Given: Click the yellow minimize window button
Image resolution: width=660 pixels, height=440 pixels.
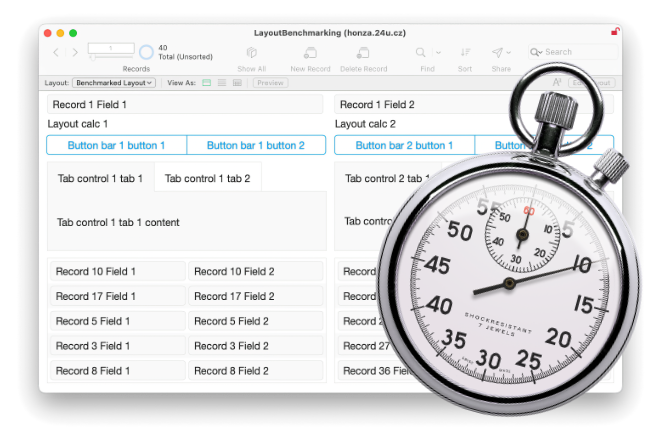Looking at the screenshot, I should [x=60, y=33].
